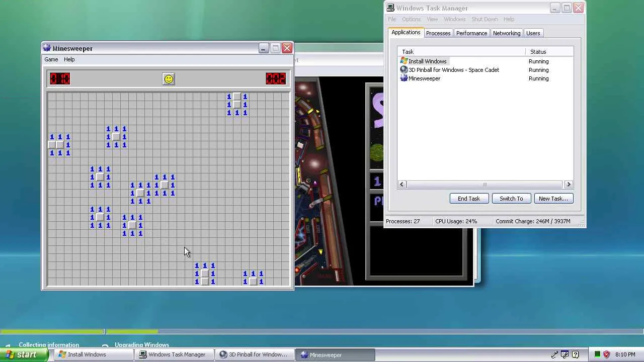The height and width of the screenshot is (362, 644).
Task: Activate the 3D Pinball taskbar button
Action: coord(255,354)
